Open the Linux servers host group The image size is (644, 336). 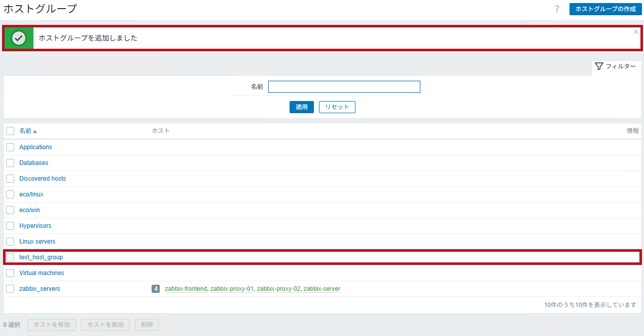coord(38,242)
